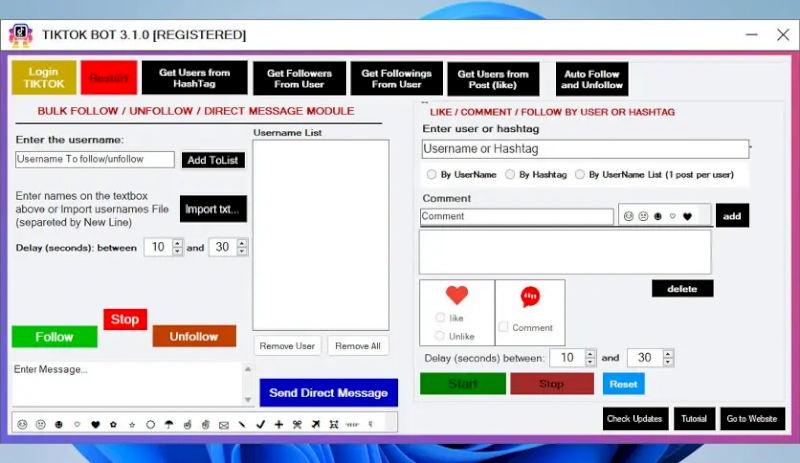The height and width of the screenshot is (463, 800).
Task: Click the yellow Login TIKTOK button
Action: (x=44, y=78)
